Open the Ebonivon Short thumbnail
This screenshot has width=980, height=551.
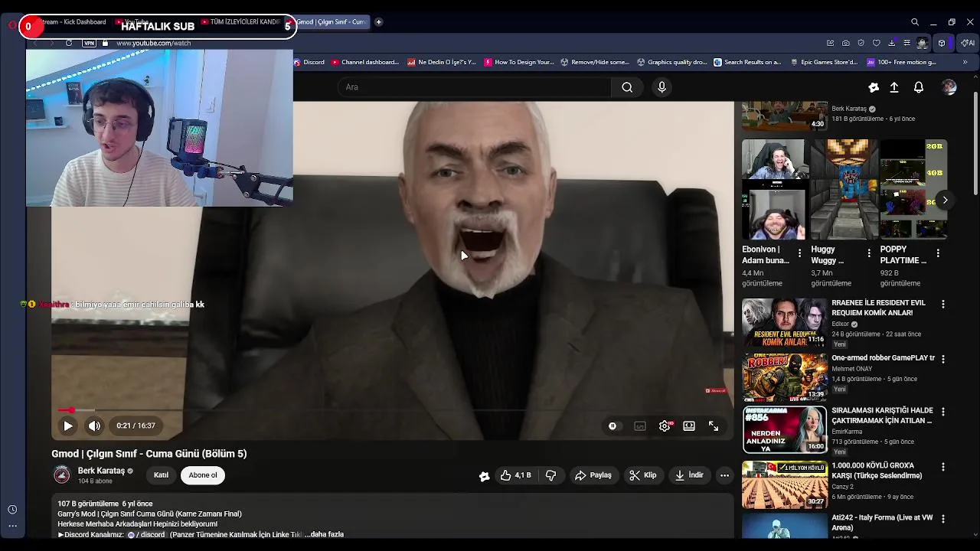[x=773, y=189]
